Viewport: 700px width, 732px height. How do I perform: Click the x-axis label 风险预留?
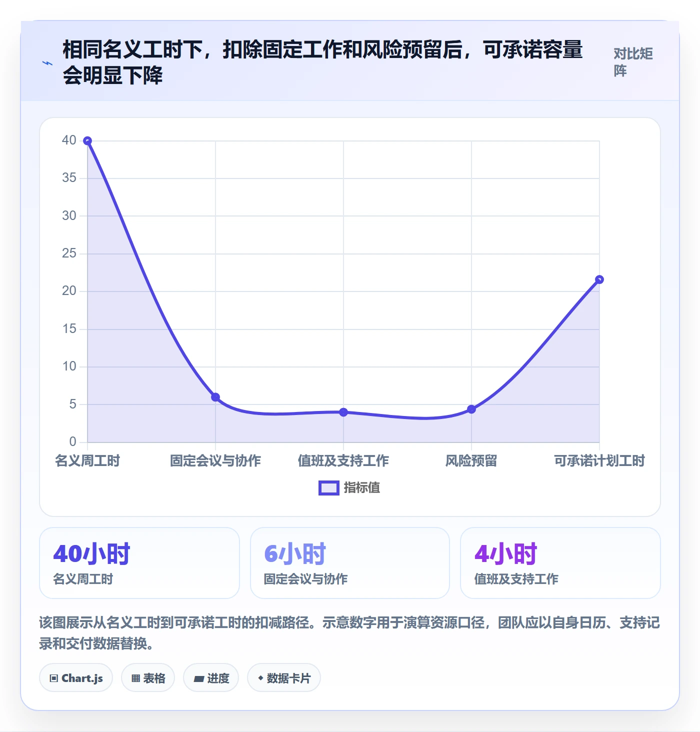tap(471, 460)
